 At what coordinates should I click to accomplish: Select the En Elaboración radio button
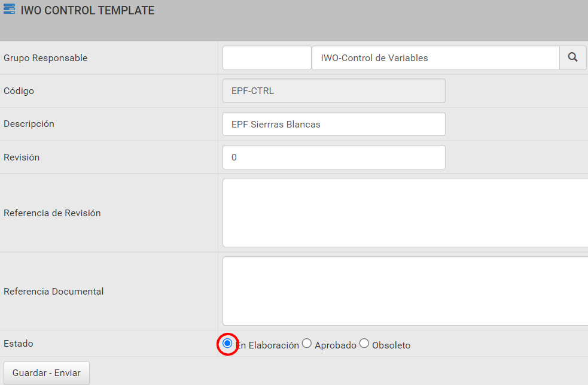227,343
